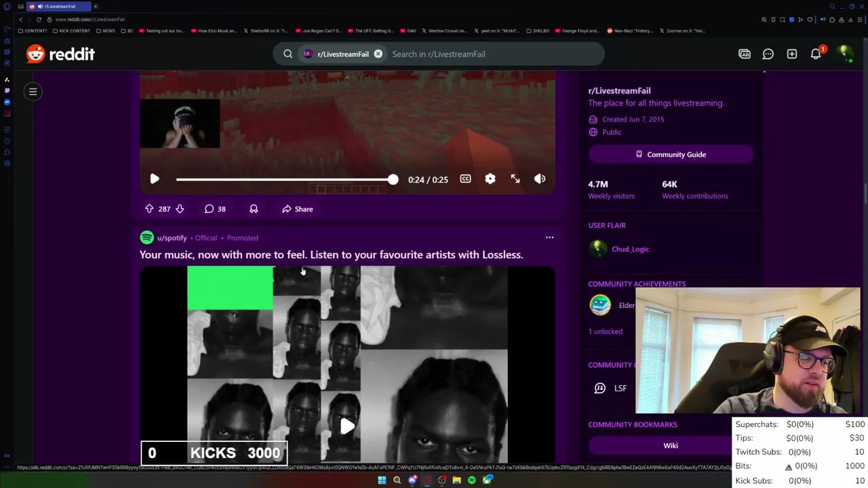This screenshot has width=868, height=488.
Task: Open Windows taskbar search
Action: [397, 480]
